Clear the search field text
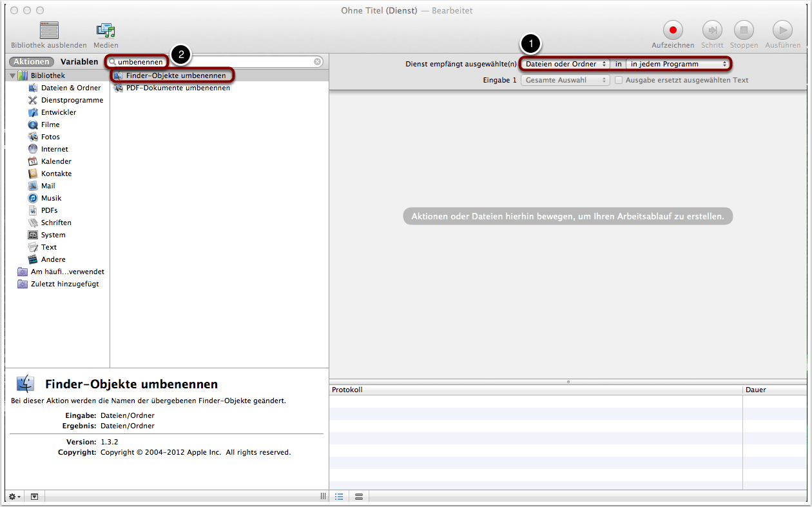Viewport: 812px width, 507px height. click(x=318, y=62)
